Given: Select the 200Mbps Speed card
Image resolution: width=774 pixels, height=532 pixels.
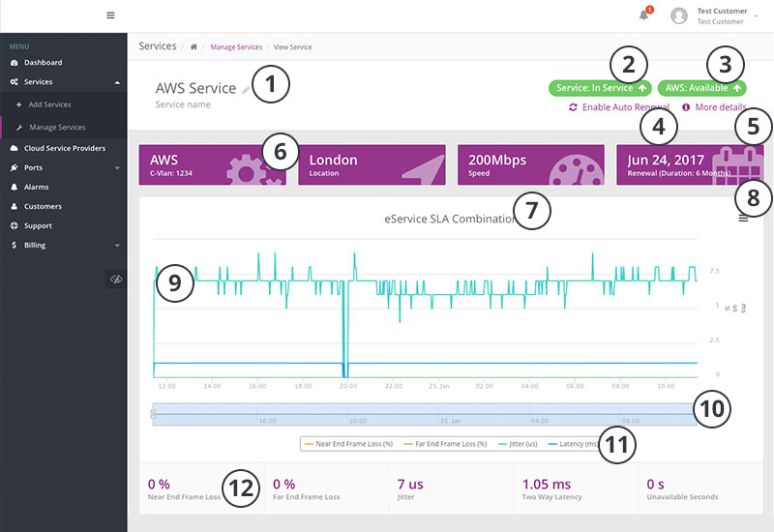Looking at the screenshot, I should tap(531, 164).
